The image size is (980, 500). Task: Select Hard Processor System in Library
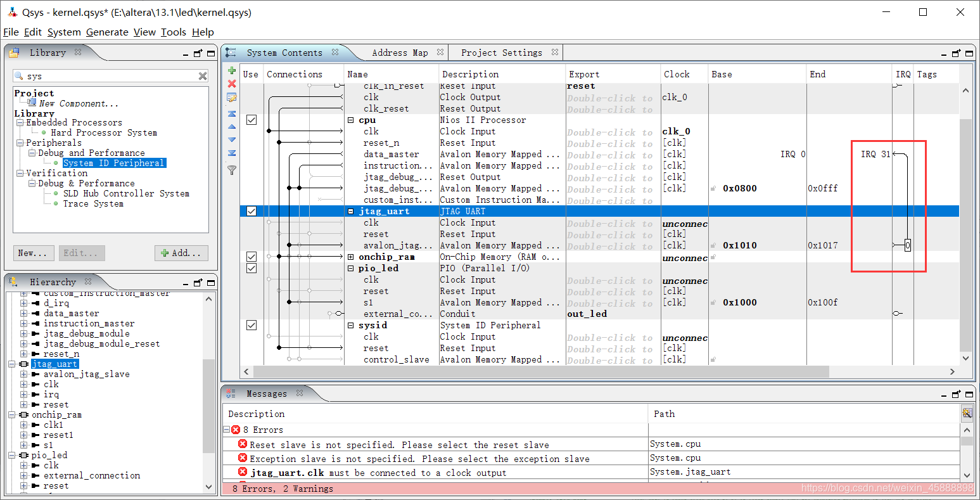tap(104, 132)
